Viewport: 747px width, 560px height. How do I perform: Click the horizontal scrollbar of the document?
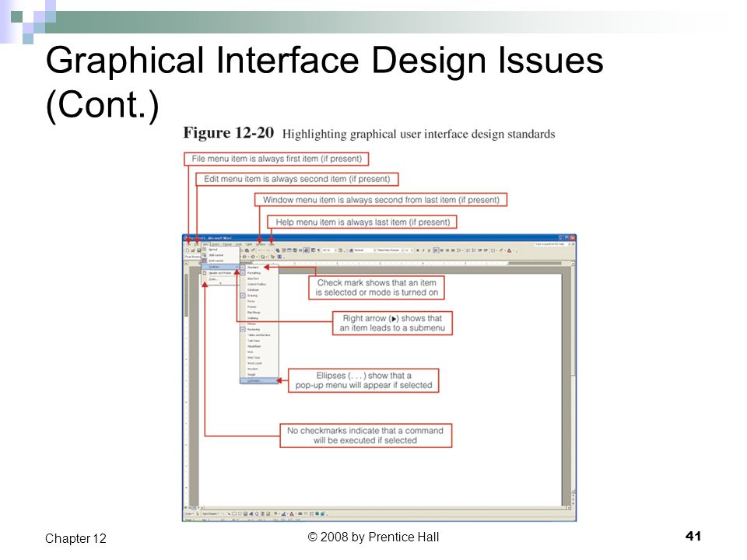tap(386, 508)
